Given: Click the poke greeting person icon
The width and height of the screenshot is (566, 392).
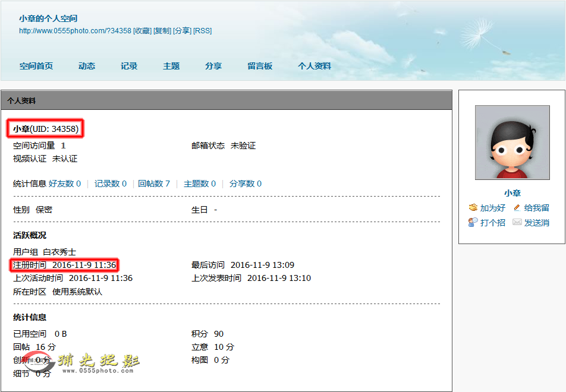Looking at the screenshot, I should coord(473,222).
